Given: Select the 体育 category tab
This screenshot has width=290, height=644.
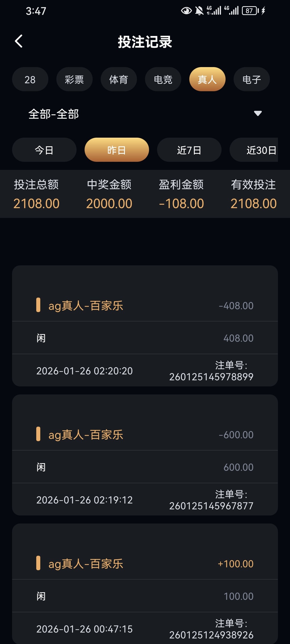Looking at the screenshot, I should pos(119,79).
